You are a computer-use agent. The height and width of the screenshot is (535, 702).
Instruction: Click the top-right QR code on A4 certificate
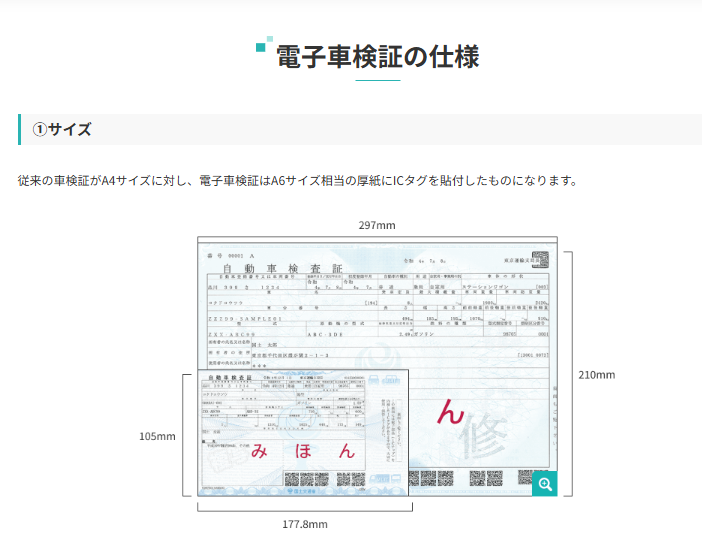coord(540,260)
